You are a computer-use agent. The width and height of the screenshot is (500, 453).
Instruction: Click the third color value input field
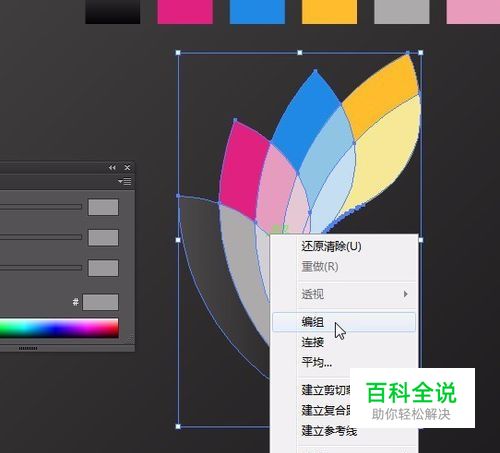[103, 268]
